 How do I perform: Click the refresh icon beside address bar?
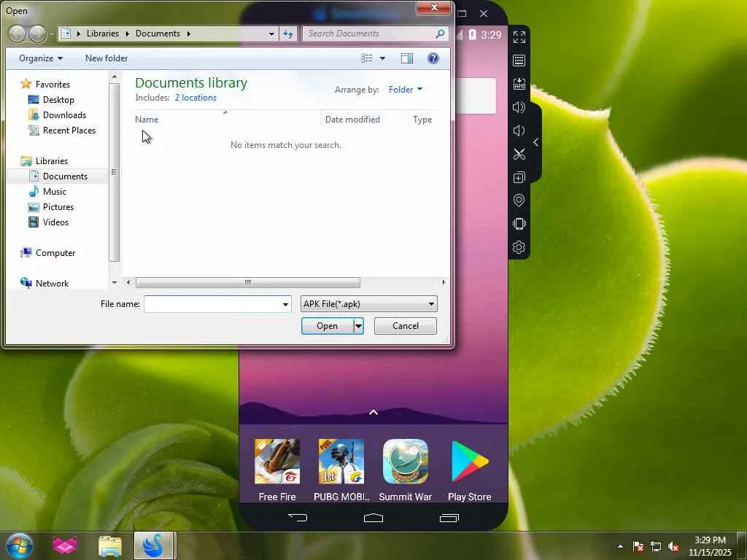pos(288,34)
